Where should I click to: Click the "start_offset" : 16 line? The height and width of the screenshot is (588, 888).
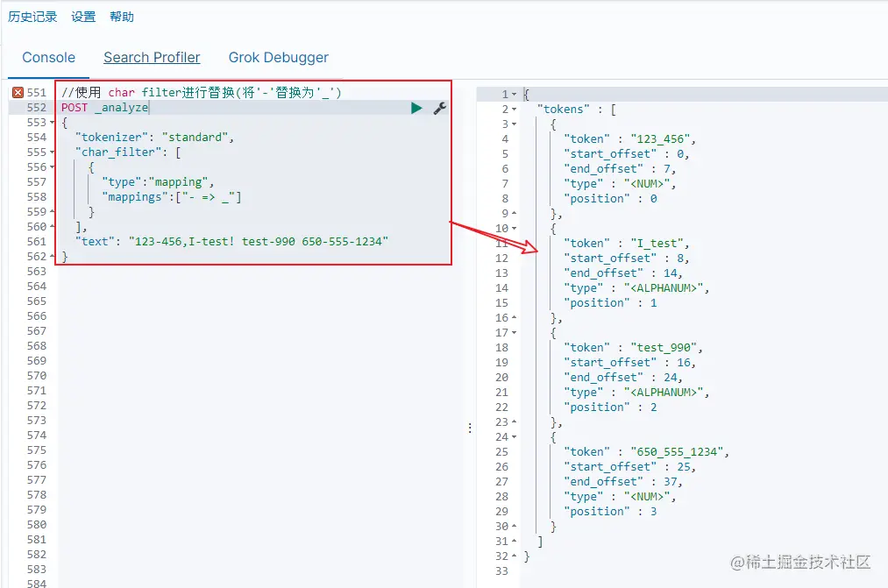click(629, 362)
